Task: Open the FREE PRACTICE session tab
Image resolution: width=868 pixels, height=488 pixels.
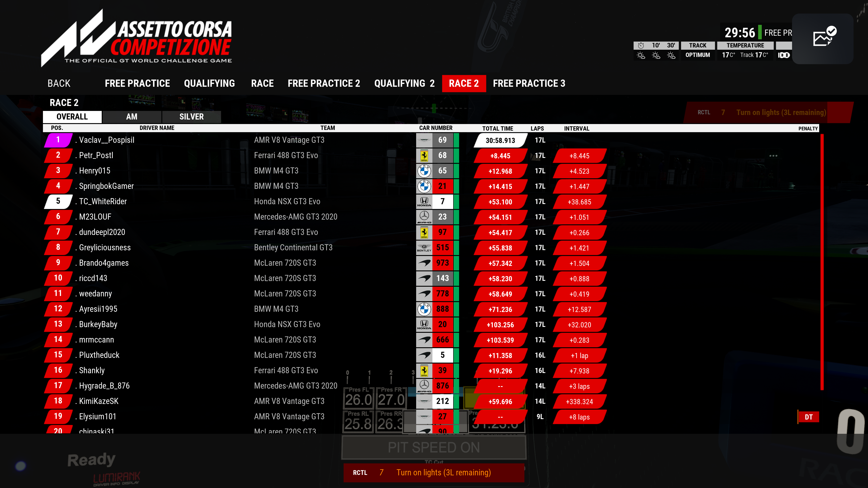Action: (x=137, y=83)
